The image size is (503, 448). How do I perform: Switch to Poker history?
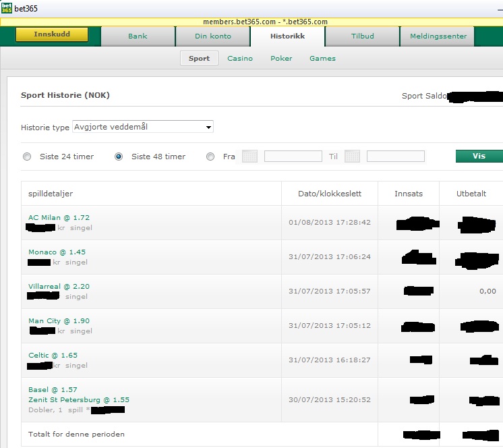point(281,59)
